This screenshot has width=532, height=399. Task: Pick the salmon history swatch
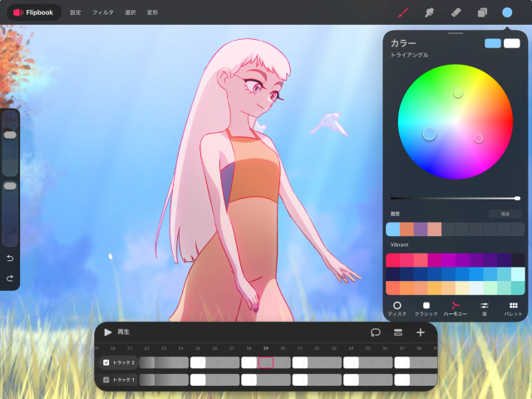click(435, 229)
